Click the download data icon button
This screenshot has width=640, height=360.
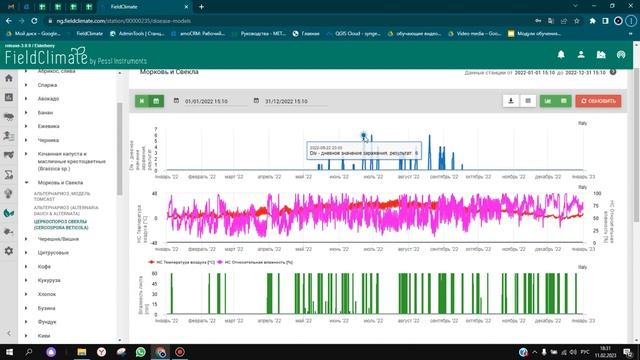[511, 101]
